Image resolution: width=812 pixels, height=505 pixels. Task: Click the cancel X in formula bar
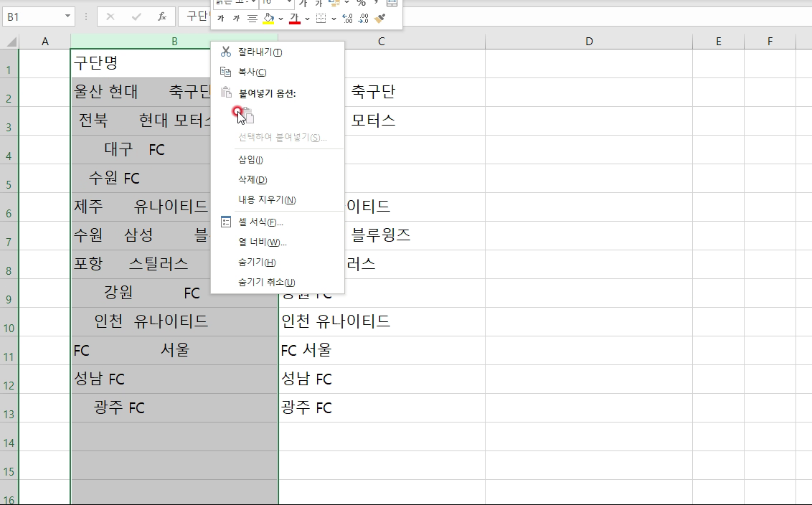click(110, 16)
